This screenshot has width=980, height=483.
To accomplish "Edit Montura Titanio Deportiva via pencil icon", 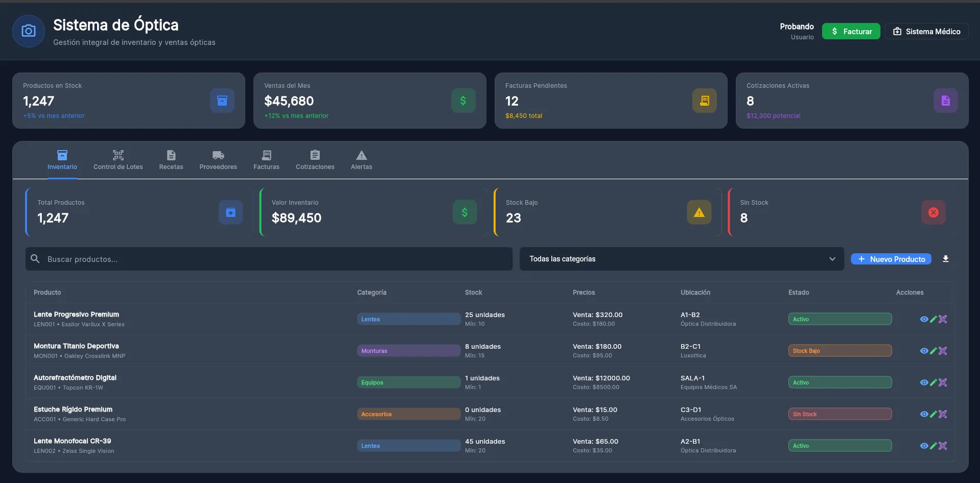I will pyautogui.click(x=934, y=351).
